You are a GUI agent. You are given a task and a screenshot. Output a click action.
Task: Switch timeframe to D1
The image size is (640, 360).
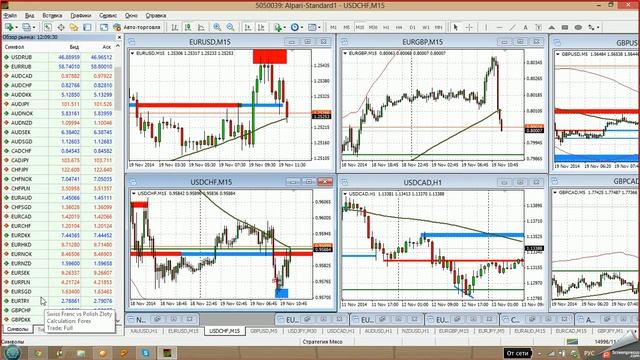[412, 27]
